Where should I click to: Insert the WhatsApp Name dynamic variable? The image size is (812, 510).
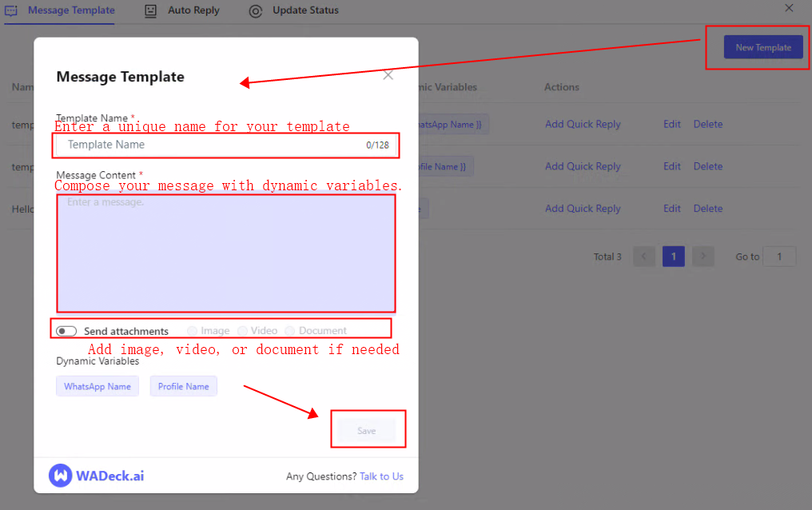point(98,386)
